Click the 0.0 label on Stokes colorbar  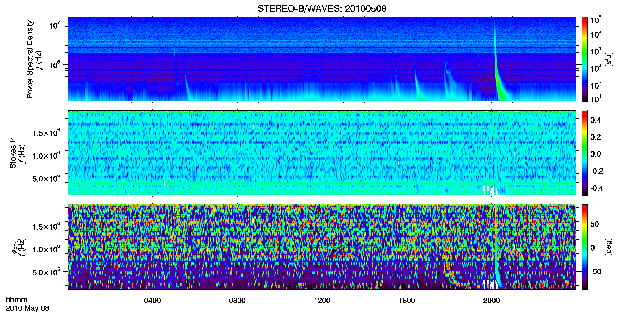(595, 154)
